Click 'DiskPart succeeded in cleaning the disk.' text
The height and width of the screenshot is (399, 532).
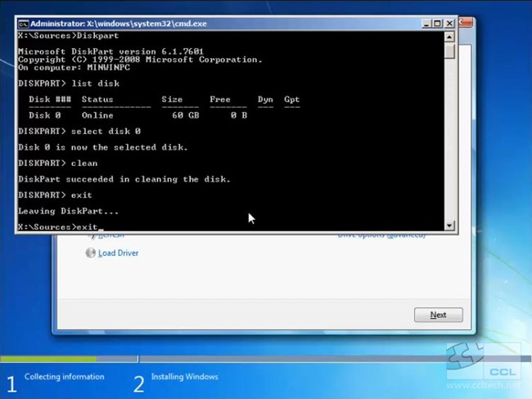[124, 179]
